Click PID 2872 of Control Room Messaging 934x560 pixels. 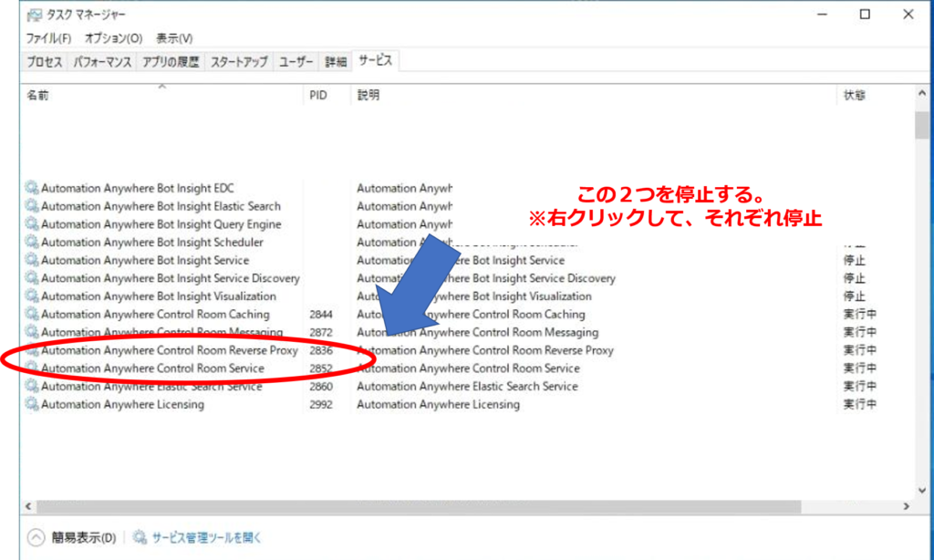click(x=321, y=332)
